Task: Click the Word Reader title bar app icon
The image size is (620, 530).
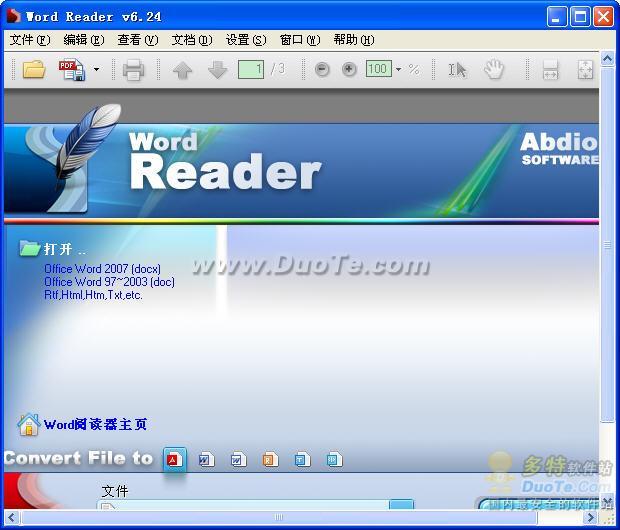Action: coord(14,16)
